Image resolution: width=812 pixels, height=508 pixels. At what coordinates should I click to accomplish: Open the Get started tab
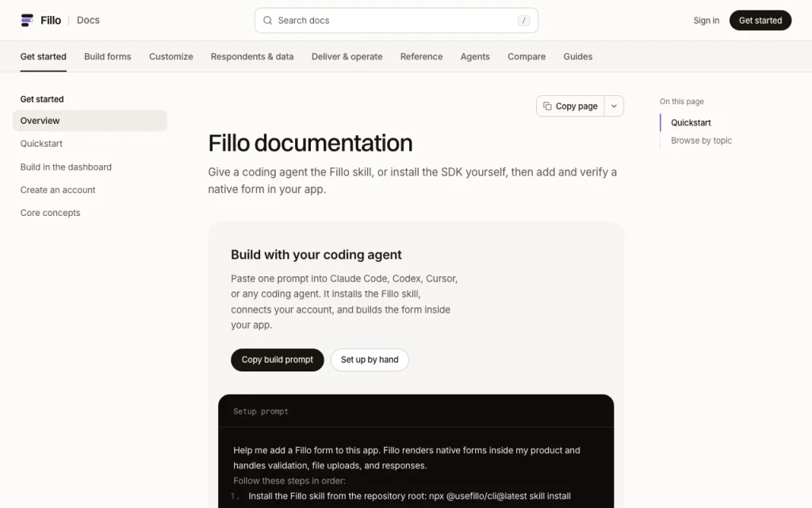tap(43, 56)
